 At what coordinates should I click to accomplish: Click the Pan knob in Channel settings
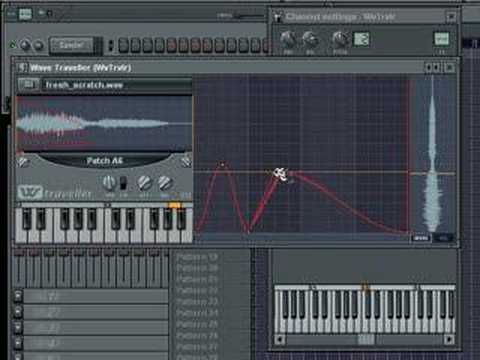pos(288,39)
